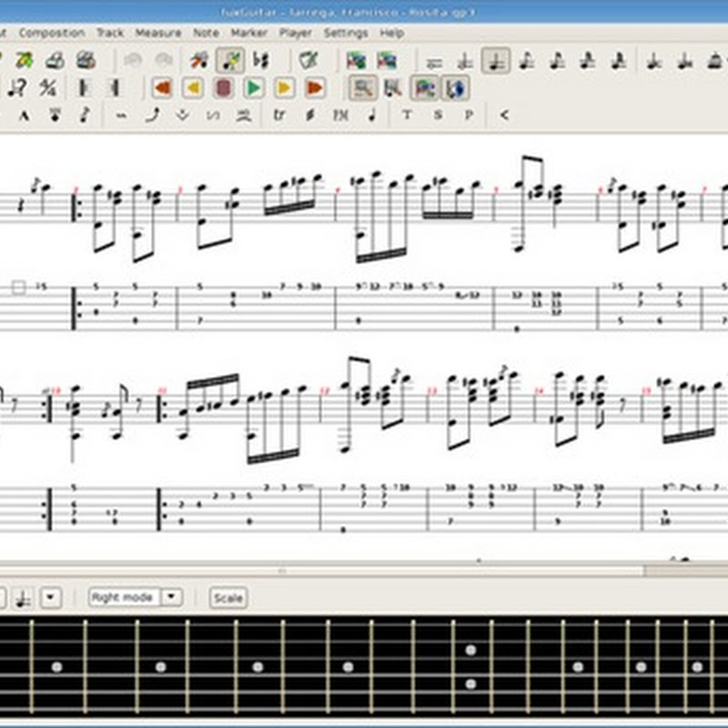Toggle the slapping (S) effect

coord(438,116)
